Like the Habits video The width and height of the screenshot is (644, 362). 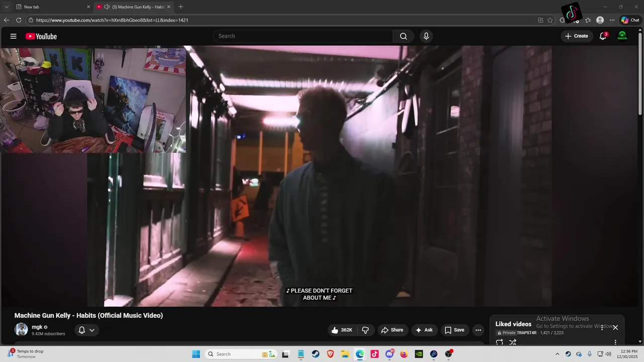tap(342, 330)
